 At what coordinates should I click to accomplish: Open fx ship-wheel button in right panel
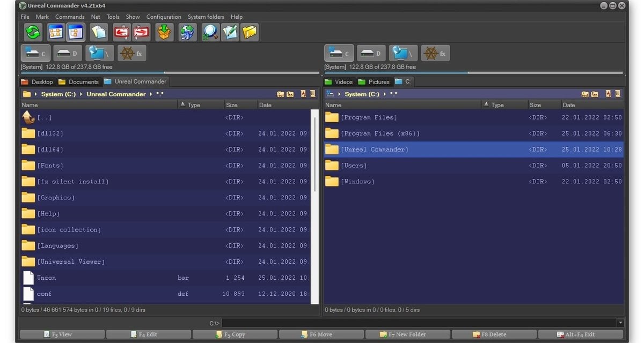tap(435, 53)
